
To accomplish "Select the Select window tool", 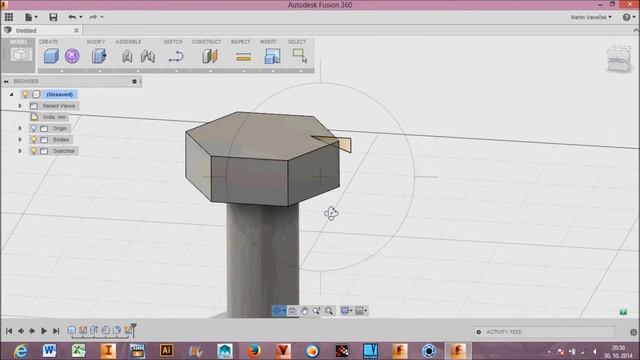I will pyautogui.click(x=300, y=56).
